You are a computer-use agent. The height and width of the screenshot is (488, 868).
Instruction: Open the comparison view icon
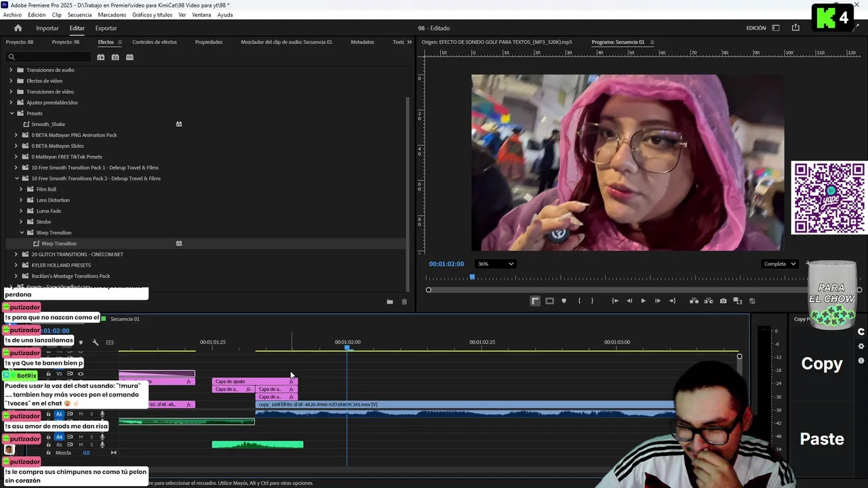[738, 301]
